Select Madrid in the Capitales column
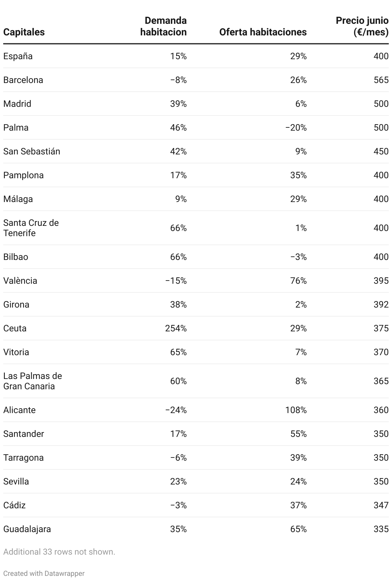The width and height of the screenshot is (392, 581). pyautogui.click(x=17, y=104)
